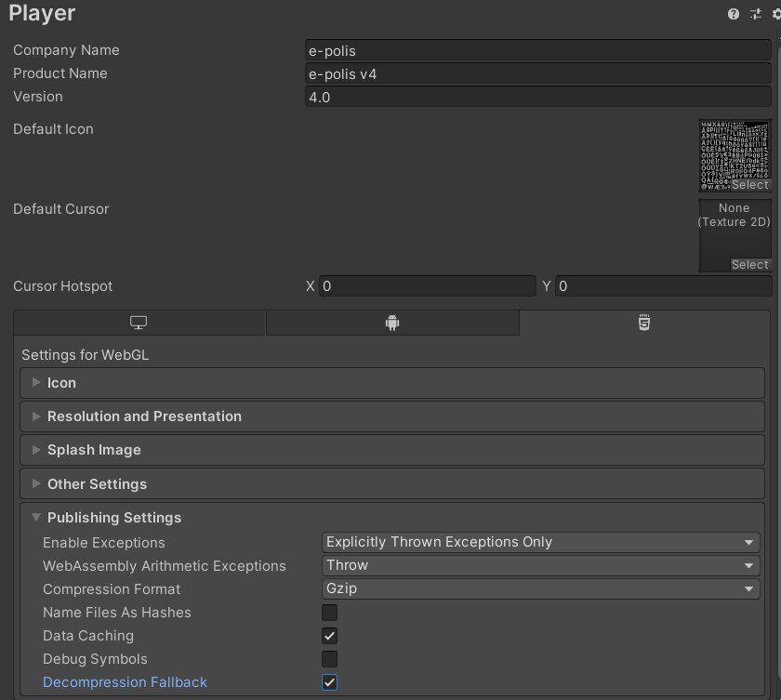Enable the Name Files As Hashes checkbox

pyautogui.click(x=329, y=613)
